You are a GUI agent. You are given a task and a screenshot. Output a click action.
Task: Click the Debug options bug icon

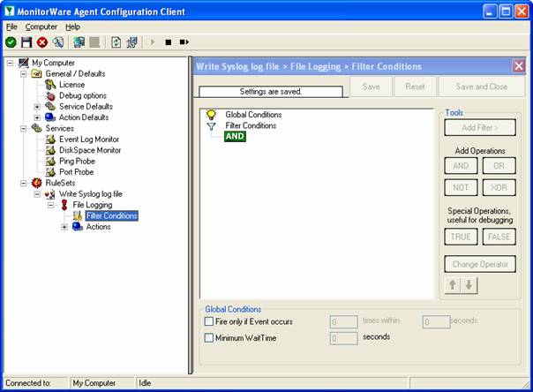click(50, 95)
